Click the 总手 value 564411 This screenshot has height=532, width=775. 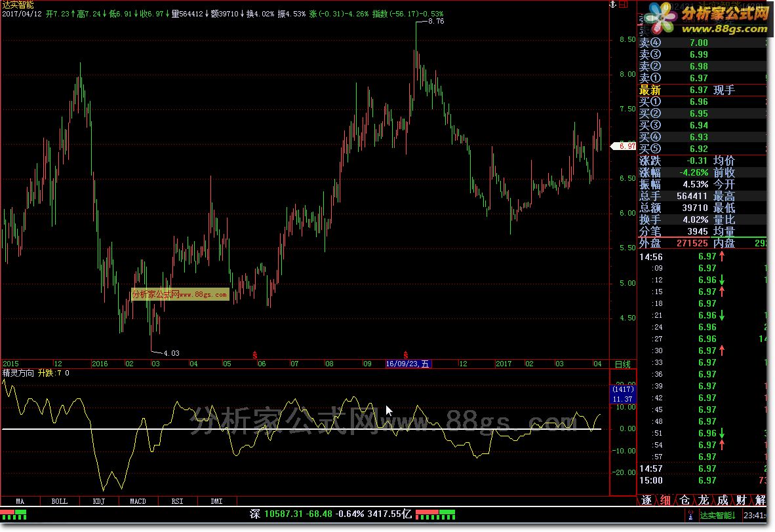692,196
